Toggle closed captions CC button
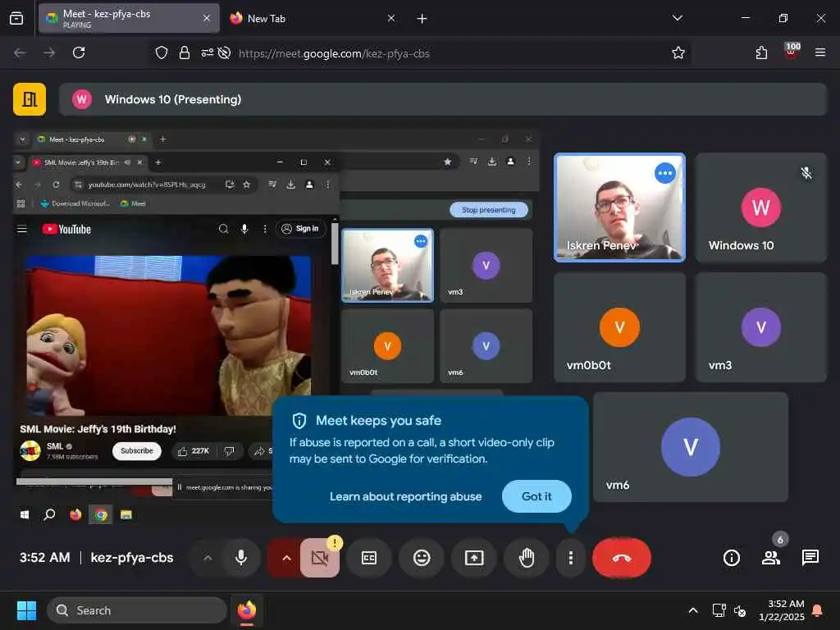 [369, 558]
